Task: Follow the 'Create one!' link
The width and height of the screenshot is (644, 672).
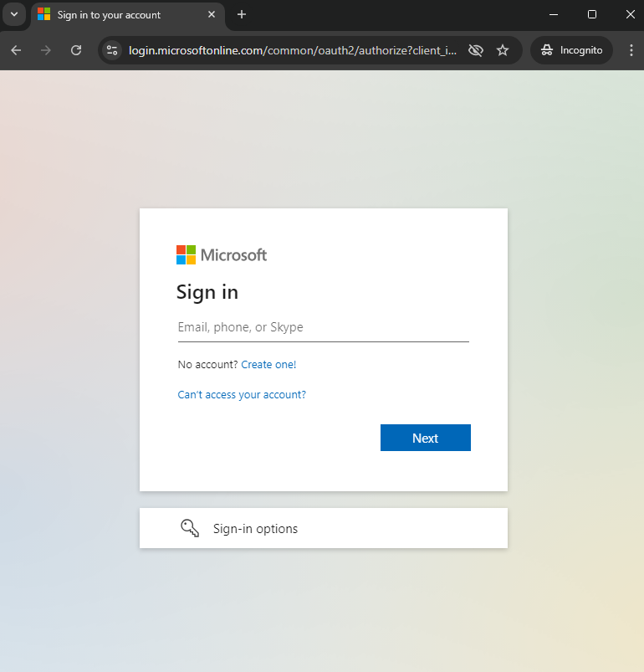Action: coord(268,365)
